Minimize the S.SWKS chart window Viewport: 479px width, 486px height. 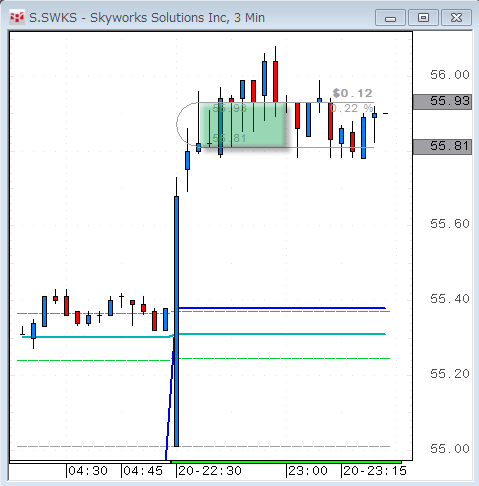[x=390, y=18]
